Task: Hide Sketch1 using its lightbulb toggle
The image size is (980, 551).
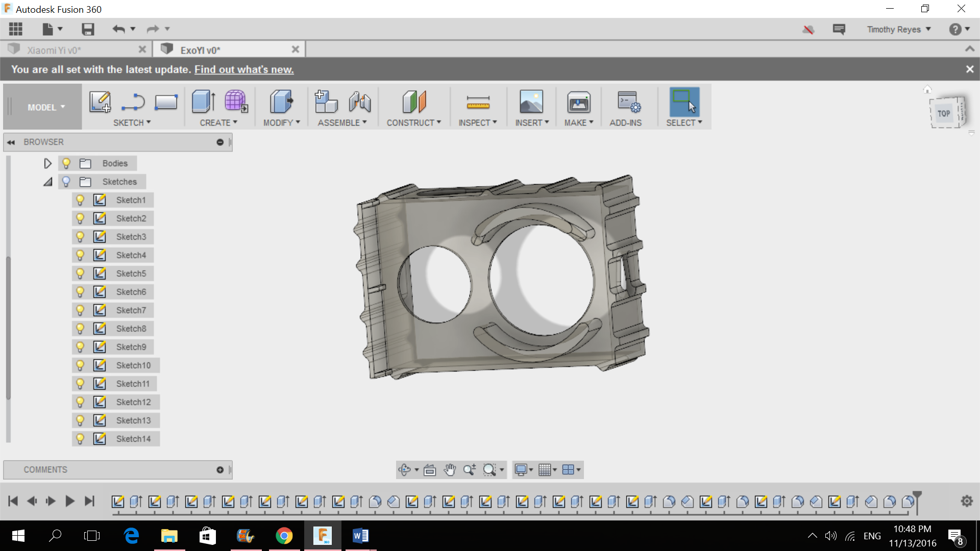Action: [80, 200]
